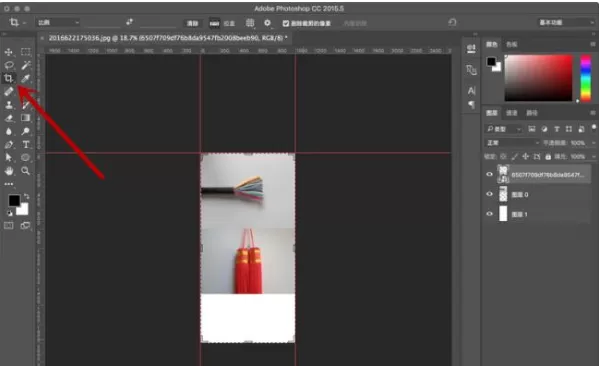Open the crop ratio preset dropdown
599x366 pixels.
pos(58,23)
